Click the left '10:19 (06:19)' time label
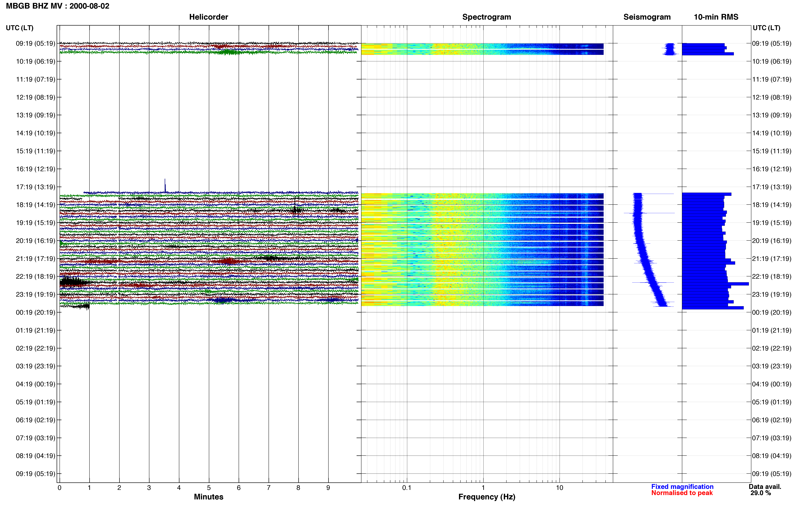This screenshot has width=812, height=508. coord(36,61)
